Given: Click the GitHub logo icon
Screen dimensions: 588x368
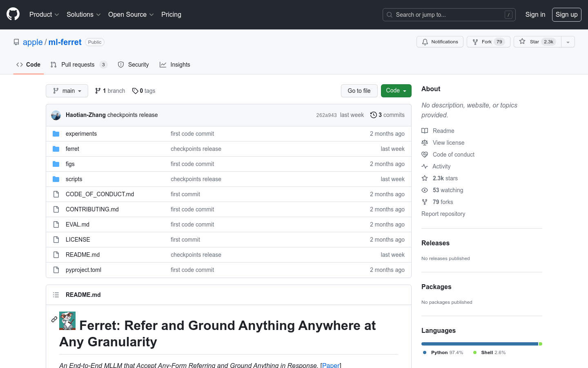Looking at the screenshot, I should [x=13, y=14].
